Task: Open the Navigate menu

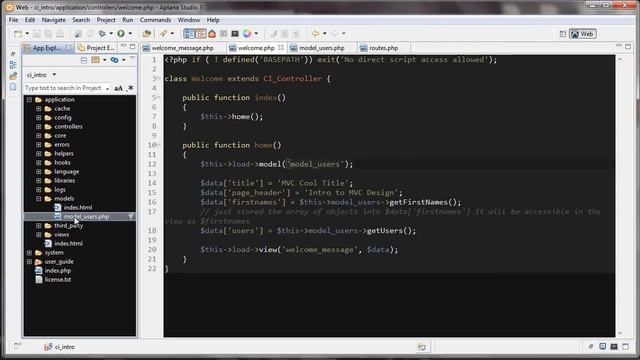Action: tap(53, 20)
